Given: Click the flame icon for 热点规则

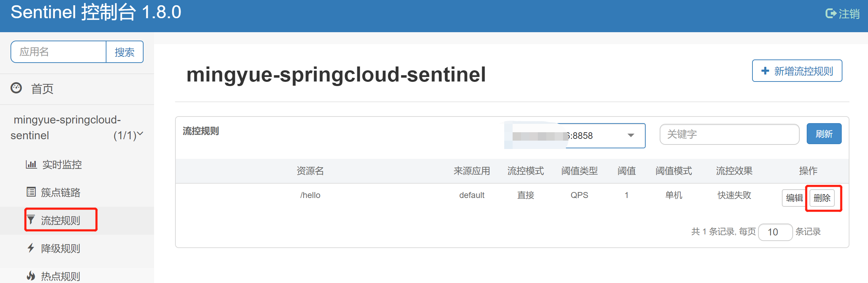Looking at the screenshot, I should point(31,276).
